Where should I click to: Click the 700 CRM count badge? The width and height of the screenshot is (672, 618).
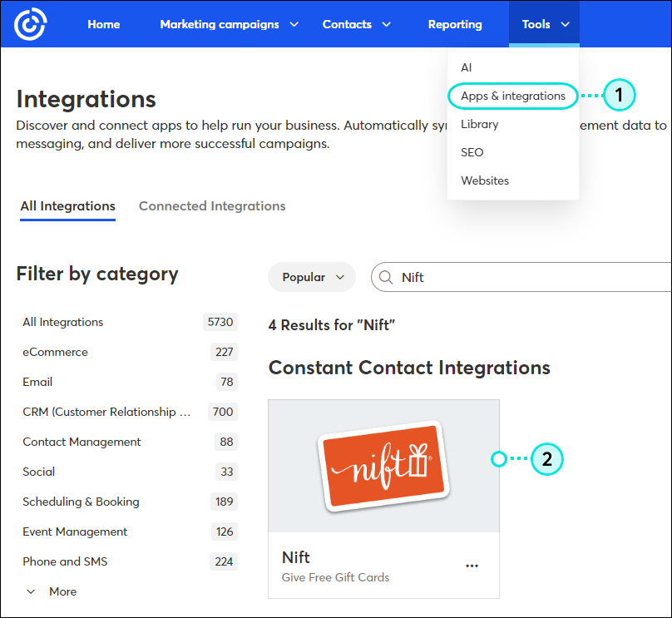pyautogui.click(x=223, y=413)
